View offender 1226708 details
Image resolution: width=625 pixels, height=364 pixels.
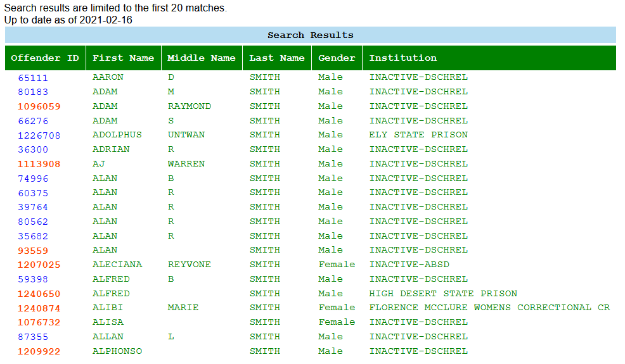pos(39,135)
